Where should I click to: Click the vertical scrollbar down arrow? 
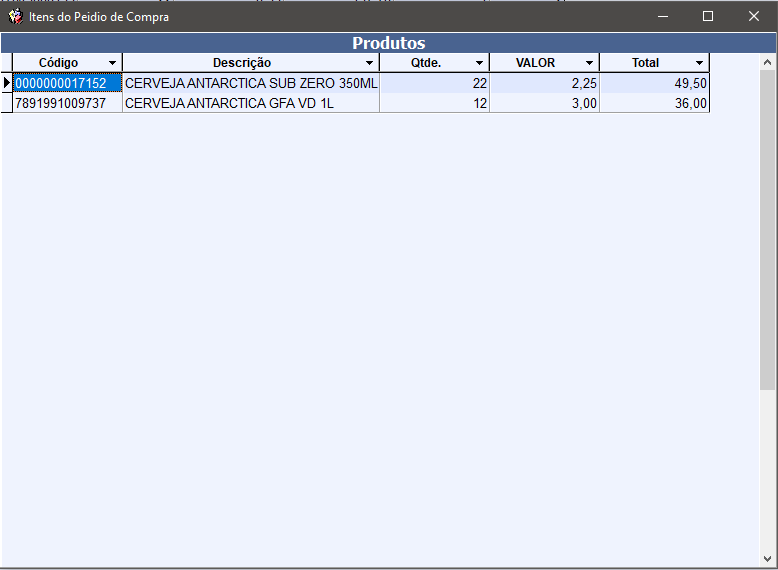click(767, 559)
